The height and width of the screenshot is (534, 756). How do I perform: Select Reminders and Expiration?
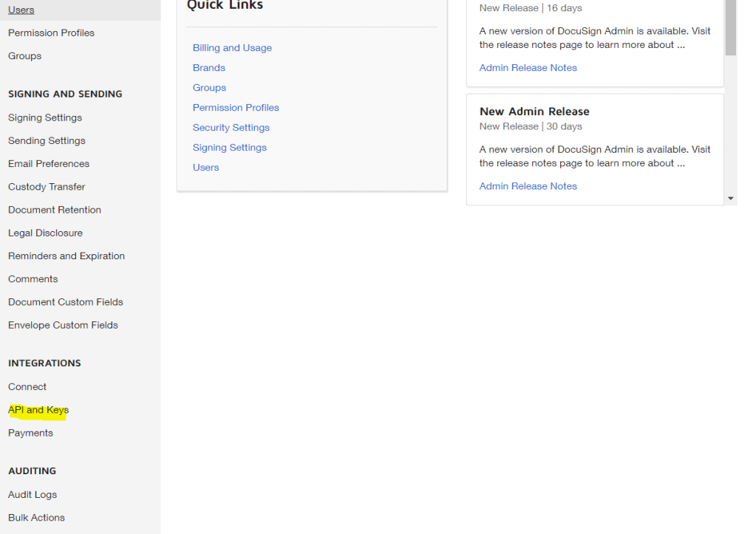coord(67,256)
